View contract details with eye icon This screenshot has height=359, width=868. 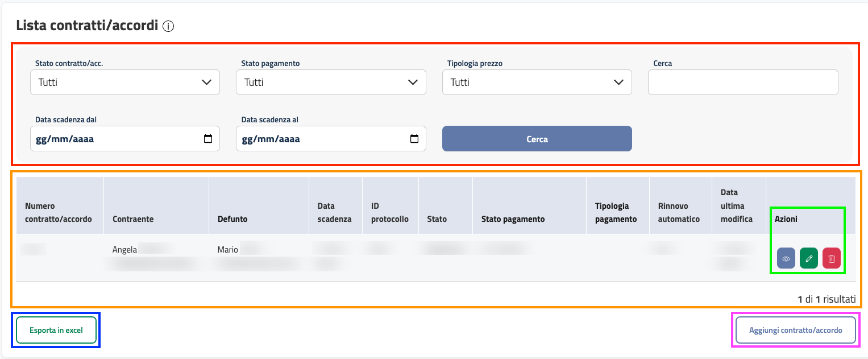[786, 259]
